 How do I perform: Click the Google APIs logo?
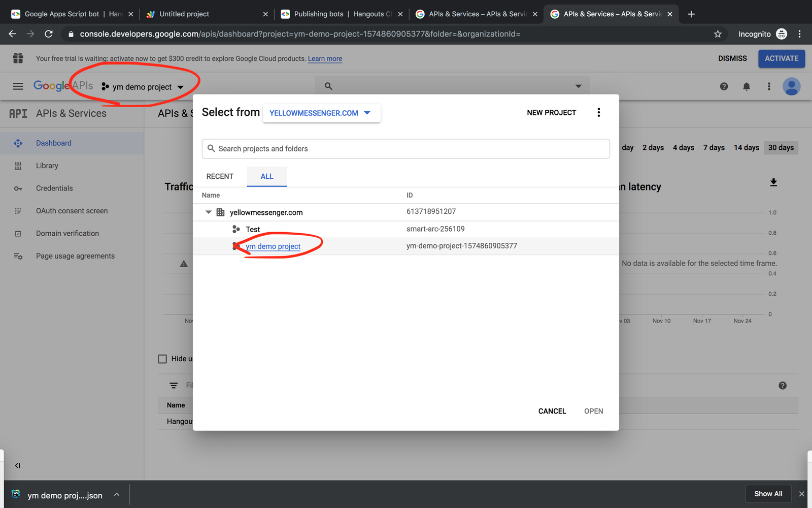click(x=63, y=86)
